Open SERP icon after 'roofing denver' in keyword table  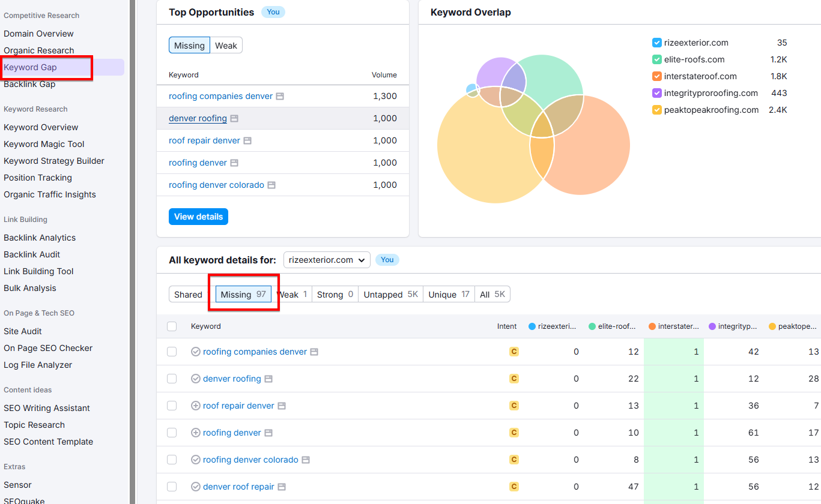(x=268, y=433)
